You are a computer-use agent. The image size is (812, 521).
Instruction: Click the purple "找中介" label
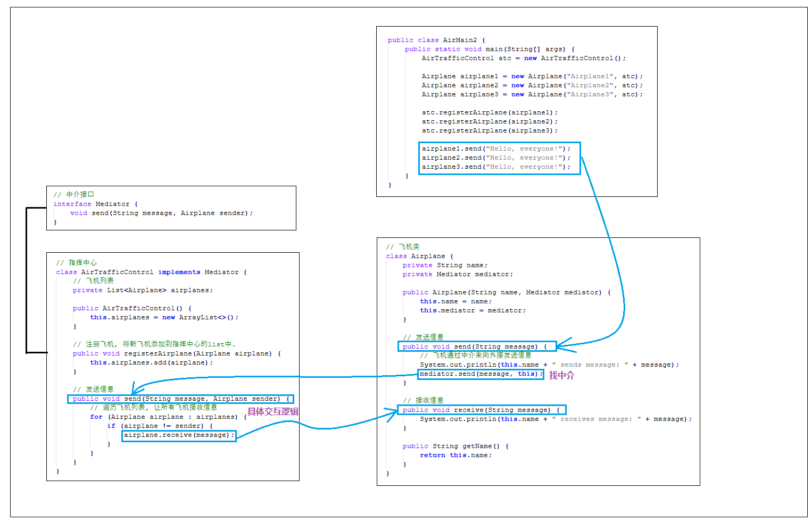(x=562, y=375)
